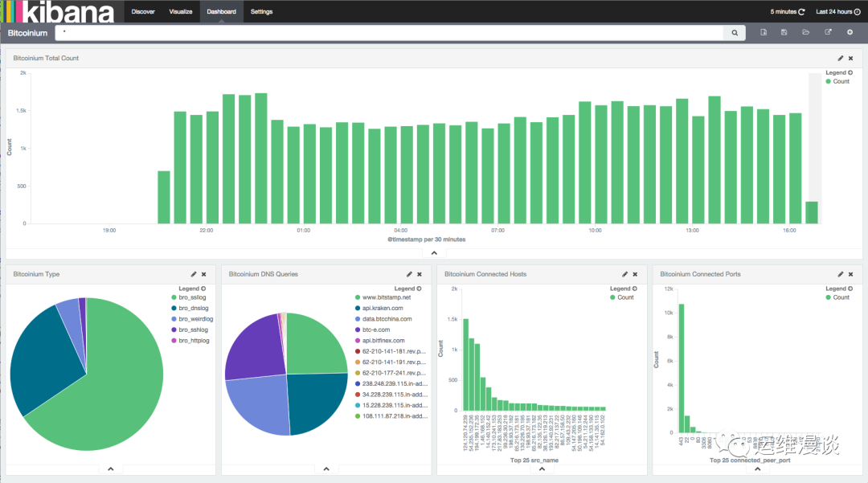This screenshot has height=483, width=868.
Task: Click the share dashboard icon
Action: [x=828, y=32]
